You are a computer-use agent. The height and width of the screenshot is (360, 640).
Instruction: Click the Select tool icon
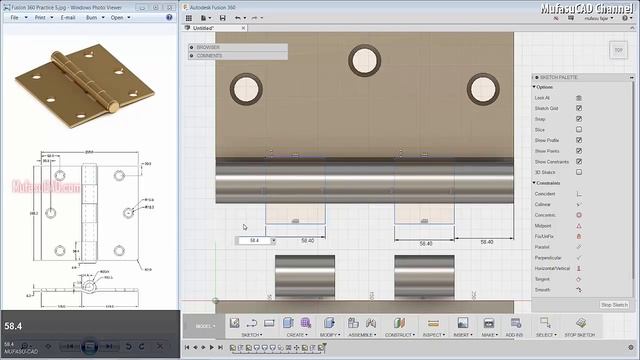(x=545, y=322)
